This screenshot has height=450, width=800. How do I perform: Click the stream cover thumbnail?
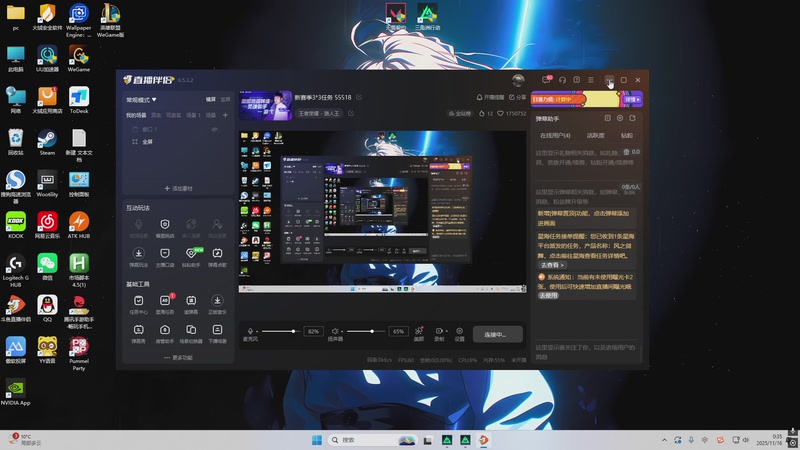[x=265, y=106]
